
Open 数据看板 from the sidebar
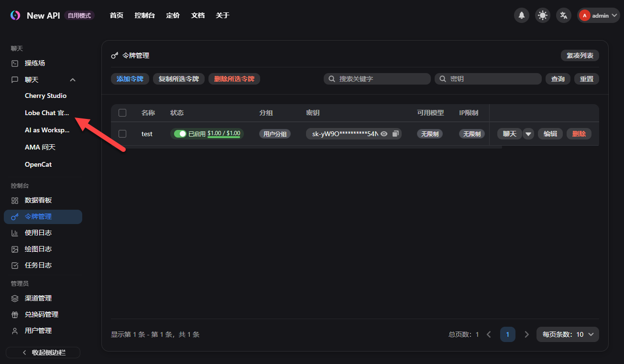point(38,200)
